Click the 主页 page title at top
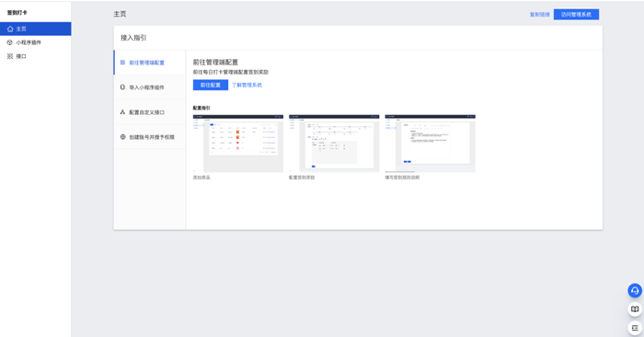The width and height of the screenshot is (644, 337). pos(120,14)
